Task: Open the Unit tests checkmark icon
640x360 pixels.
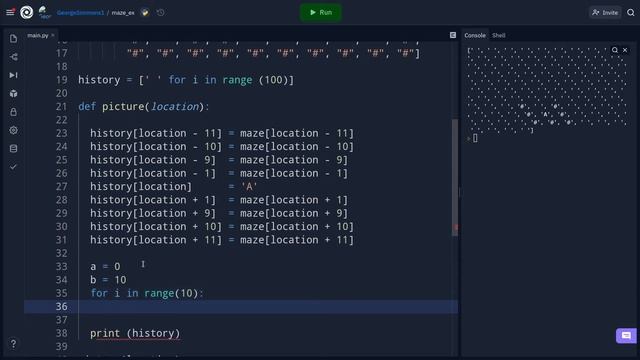Action: pyautogui.click(x=13, y=167)
